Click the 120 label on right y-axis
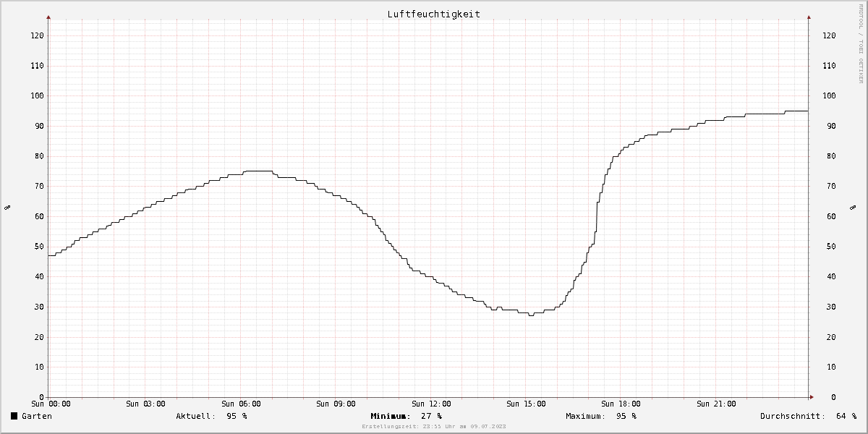The image size is (868, 434). (x=830, y=35)
